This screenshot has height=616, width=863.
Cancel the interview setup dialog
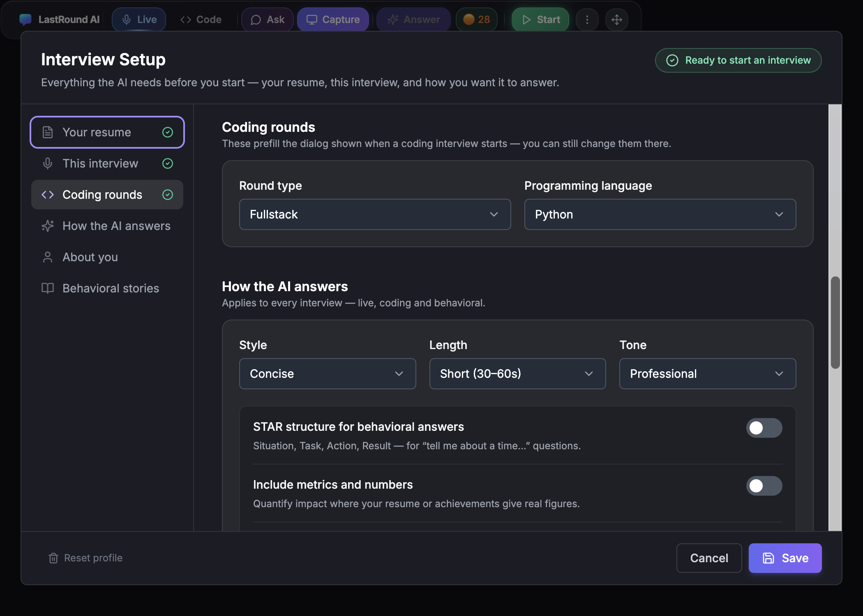pos(709,558)
